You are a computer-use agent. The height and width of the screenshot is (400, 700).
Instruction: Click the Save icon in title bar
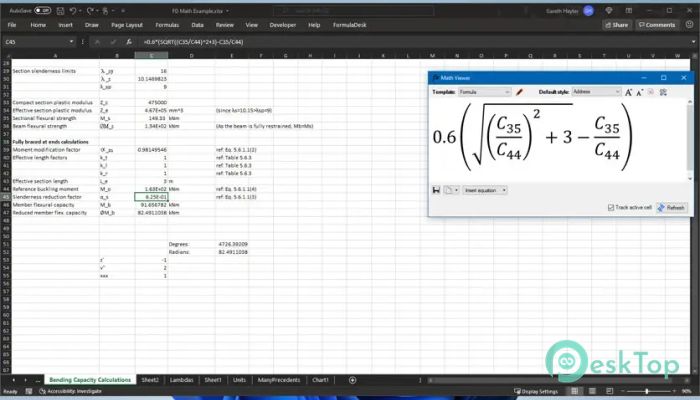pos(60,10)
